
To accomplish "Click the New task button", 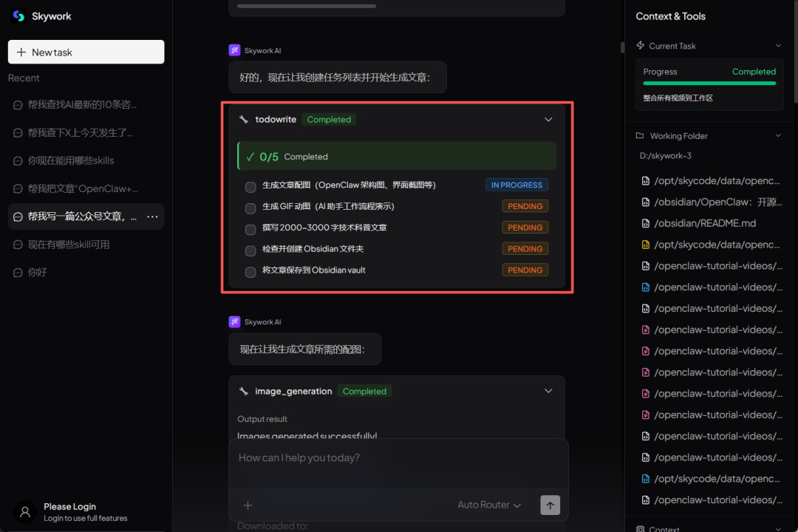I will 86,52.
